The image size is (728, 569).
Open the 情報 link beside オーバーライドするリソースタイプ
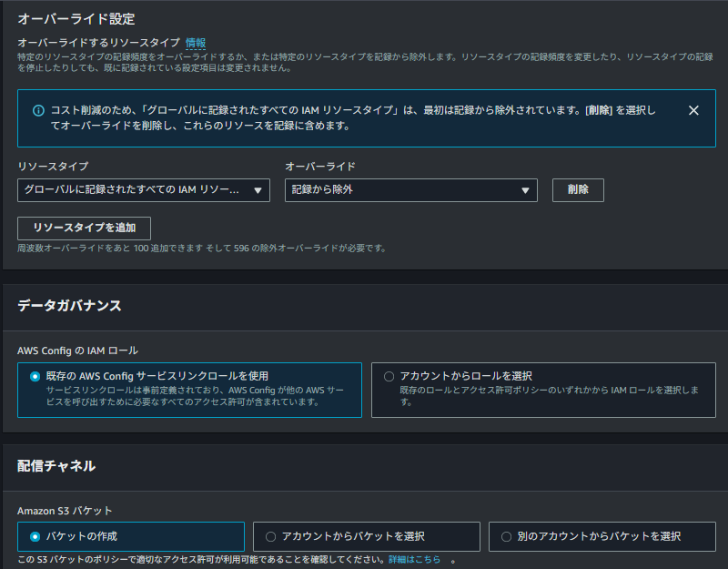(x=196, y=43)
